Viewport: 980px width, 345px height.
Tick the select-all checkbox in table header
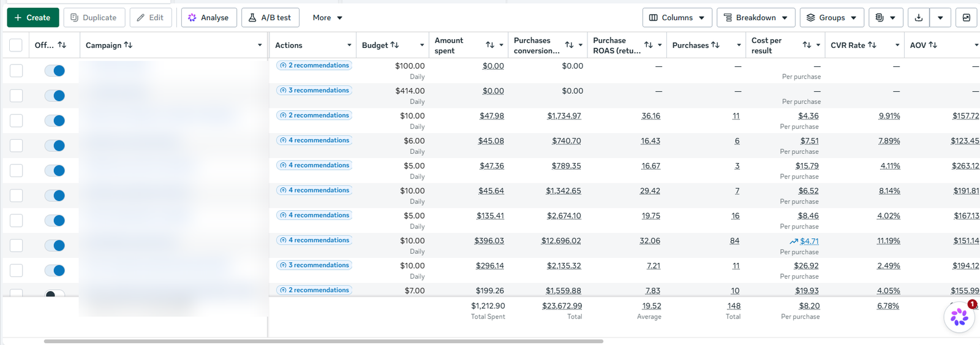[x=16, y=45]
